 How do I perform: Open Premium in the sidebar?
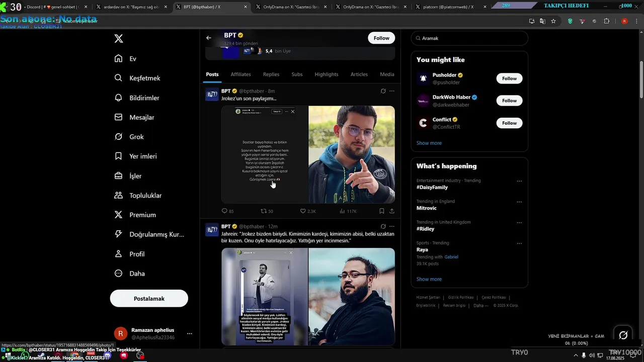point(135,215)
